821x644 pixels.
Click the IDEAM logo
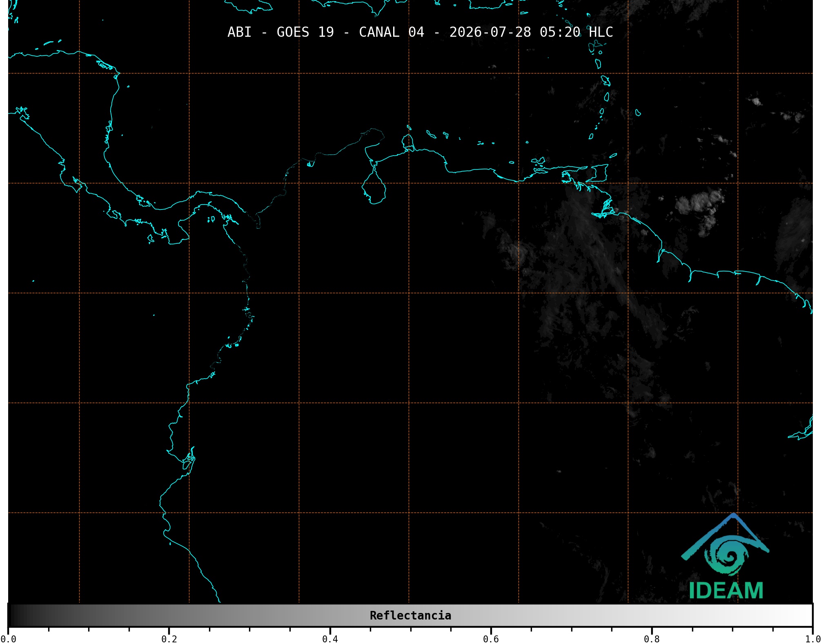tap(725, 556)
